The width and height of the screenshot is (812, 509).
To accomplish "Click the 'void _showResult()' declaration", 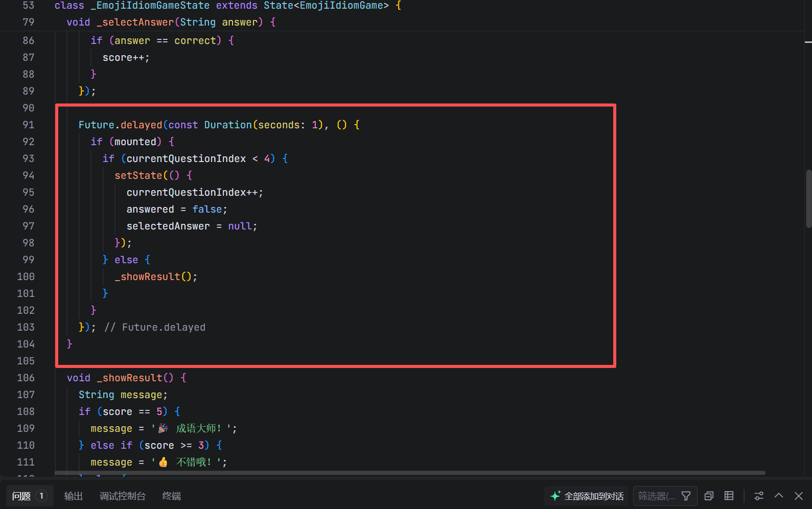I will pyautogui.click(x=120, y=378).
